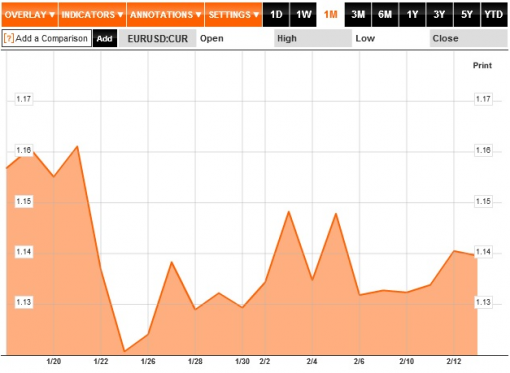Click the question mark help icon

point(9,38)
